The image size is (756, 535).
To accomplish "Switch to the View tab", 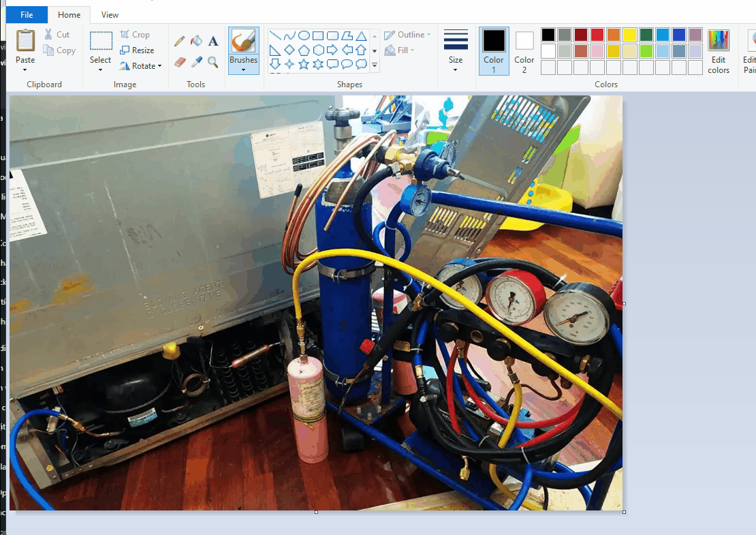I will pyautogui.click(x=110, y=14).
